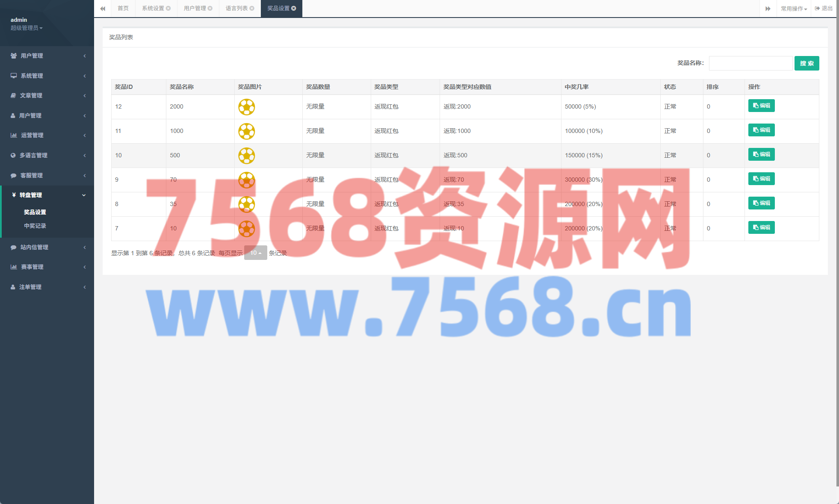Click the 搜索 button
This screenshot has width=839, height=504.
[807, 63]
